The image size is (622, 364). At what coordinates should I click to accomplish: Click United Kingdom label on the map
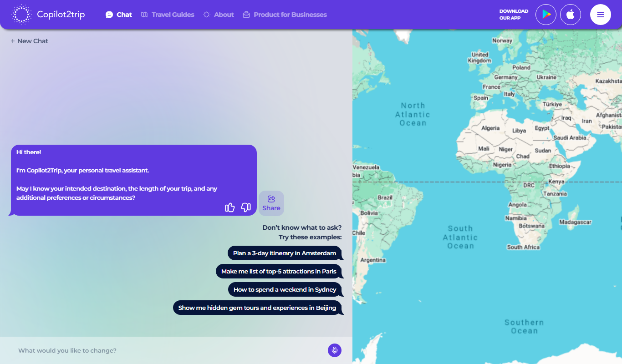point(480,57)
